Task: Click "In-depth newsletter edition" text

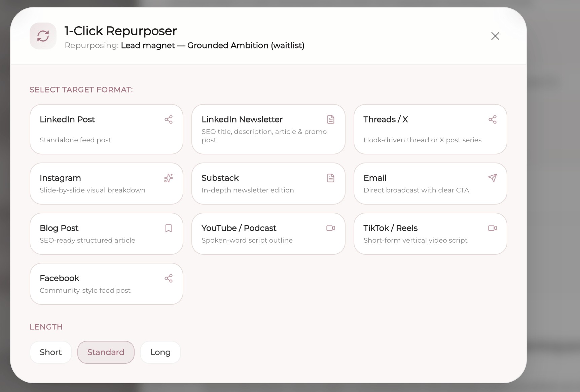Action: (248, 190)
